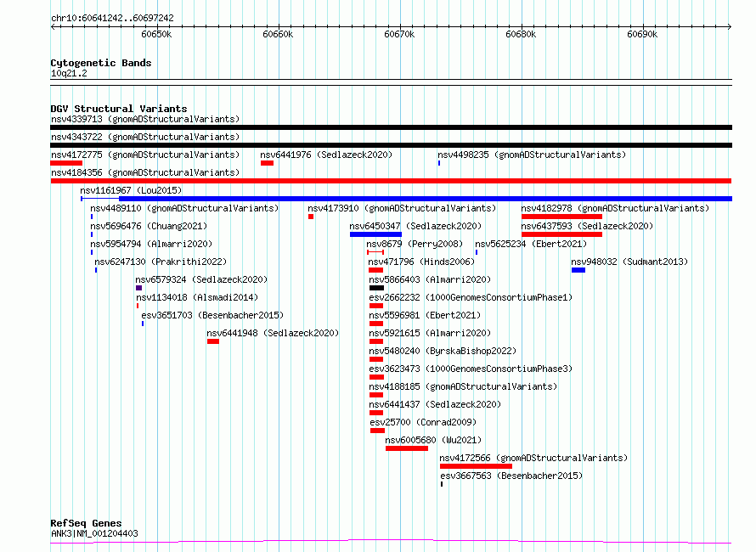Select nsv6450347 (Sedlazeck2020) label
This screenshot has height=552, width=756.
415,226
